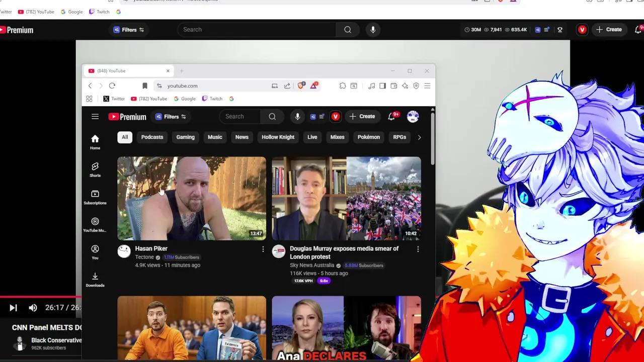The image size is (644, 362).
Task: Select the Podcasts chip
Action: point(152,137)
